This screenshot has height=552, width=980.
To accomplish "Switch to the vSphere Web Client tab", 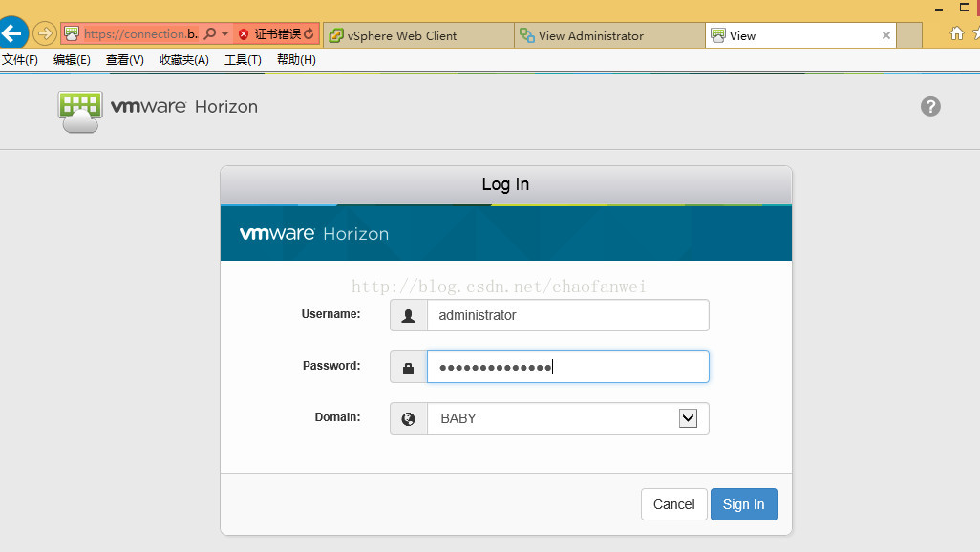I will click(418, 35).
